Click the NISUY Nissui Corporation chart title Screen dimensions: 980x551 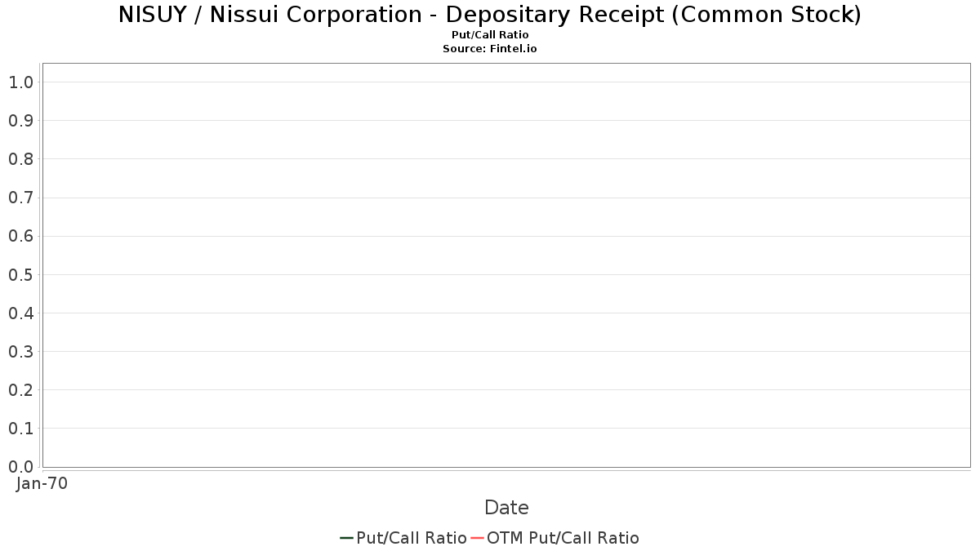coord(490,15)
